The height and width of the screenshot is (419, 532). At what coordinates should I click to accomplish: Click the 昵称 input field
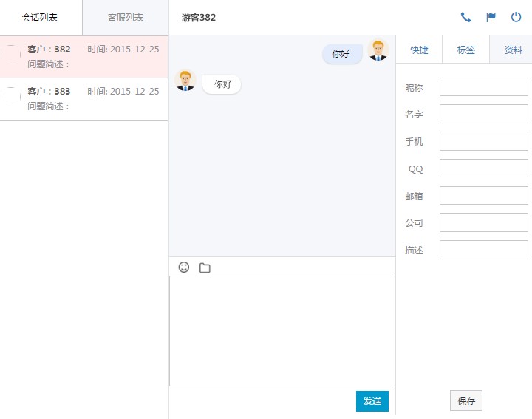tap(484, 87)
